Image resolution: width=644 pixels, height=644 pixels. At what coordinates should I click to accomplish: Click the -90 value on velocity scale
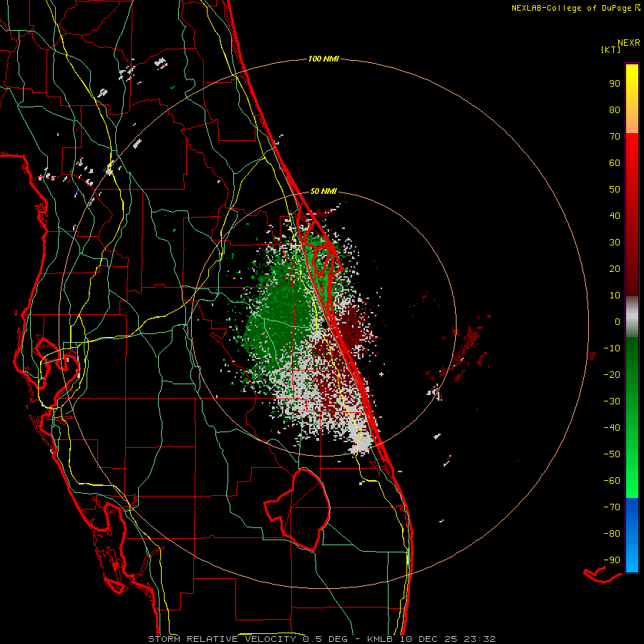coord(612,560)
